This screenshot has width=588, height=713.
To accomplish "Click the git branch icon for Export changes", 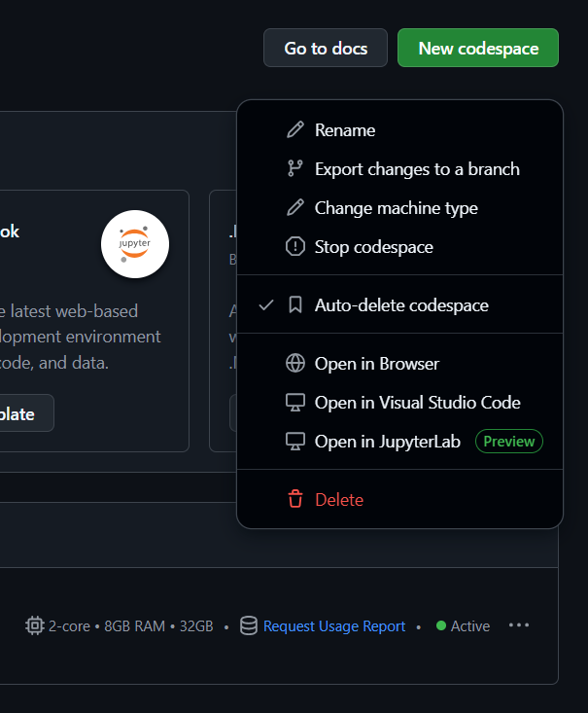I will [295, 168].
